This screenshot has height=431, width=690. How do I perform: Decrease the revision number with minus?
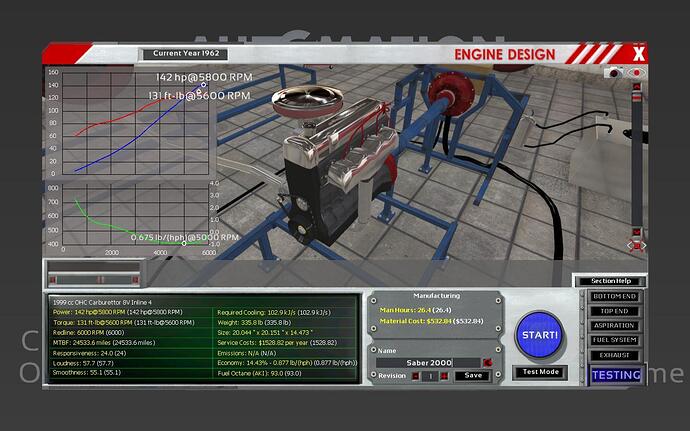coord(415,376)
